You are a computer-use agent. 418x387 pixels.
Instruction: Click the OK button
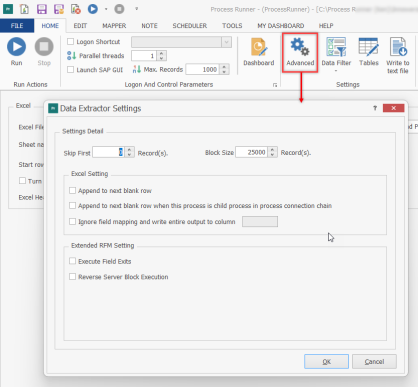pos(326,362)
